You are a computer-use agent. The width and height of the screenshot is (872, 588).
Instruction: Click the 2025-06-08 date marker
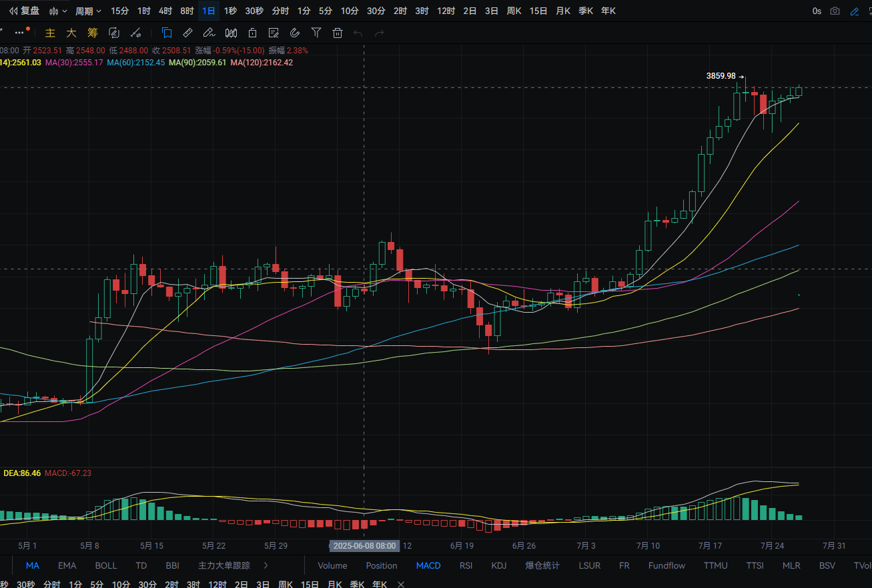(x=364, y=545)
